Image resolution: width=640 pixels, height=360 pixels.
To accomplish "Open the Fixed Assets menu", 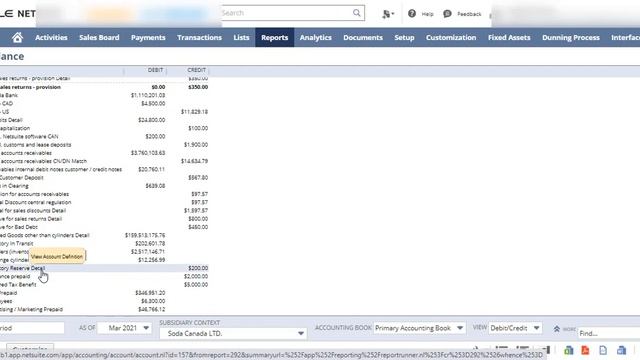I will pyautogui.click(x=509, y=38).
